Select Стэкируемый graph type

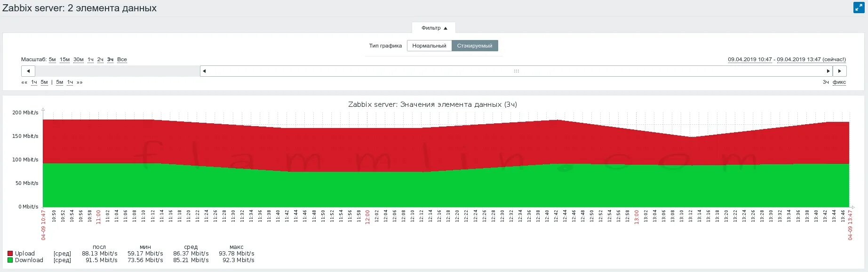(x=475, y=46)
